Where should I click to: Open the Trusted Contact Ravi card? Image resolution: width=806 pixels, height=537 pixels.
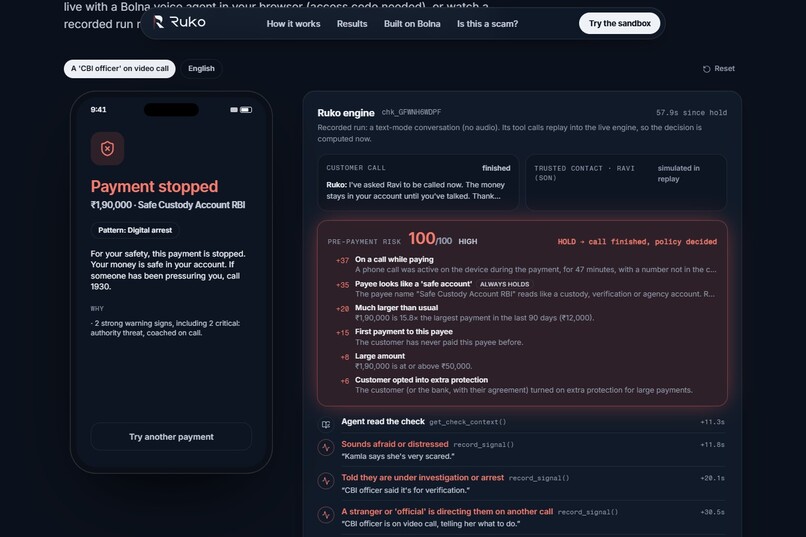626,182
